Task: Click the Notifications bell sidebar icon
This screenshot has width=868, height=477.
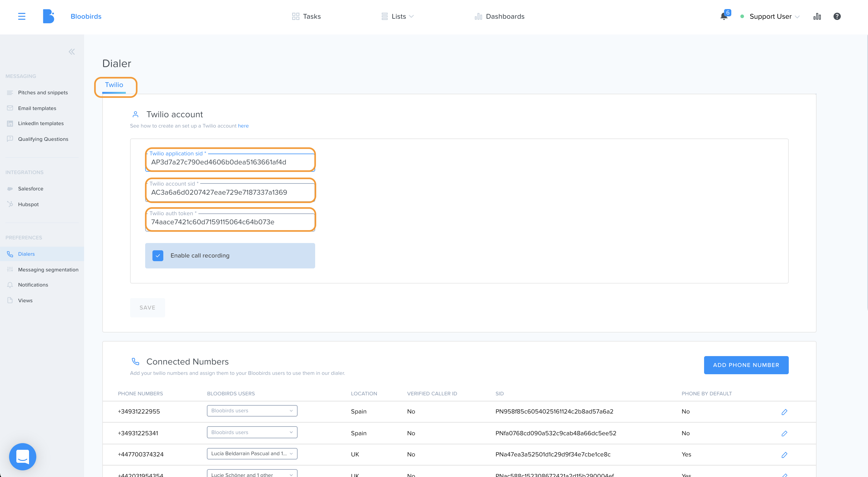Action: point(10,285)
